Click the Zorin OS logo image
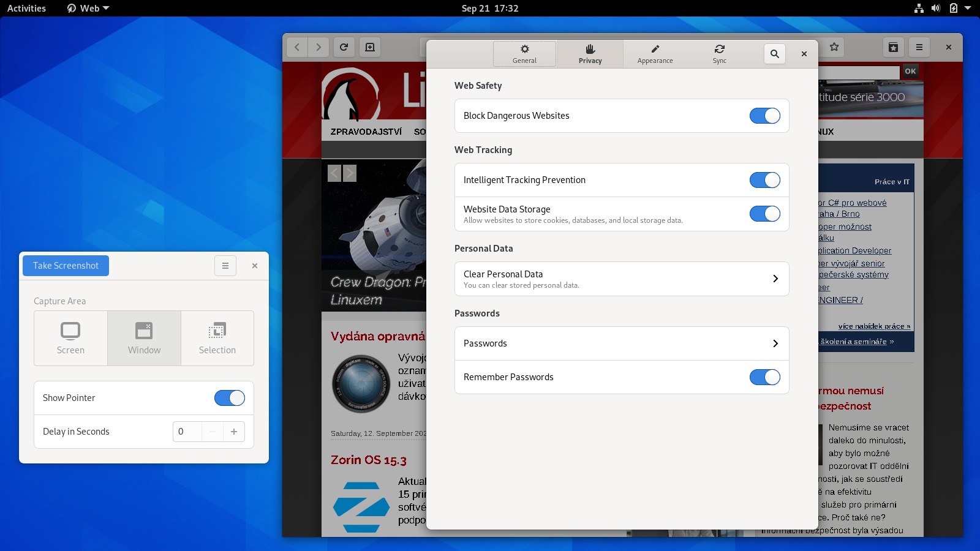 tap(361, 507)
